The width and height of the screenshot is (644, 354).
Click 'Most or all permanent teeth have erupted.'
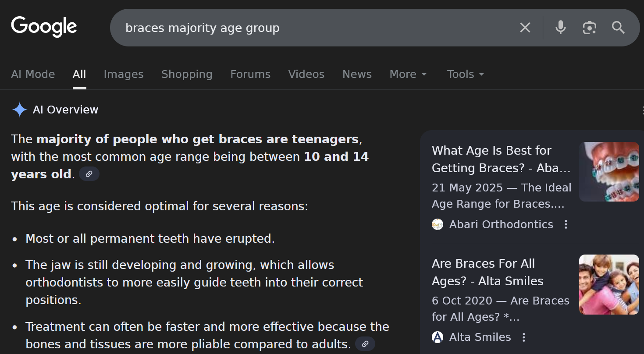pyautogui.click(x=150, y=238)
